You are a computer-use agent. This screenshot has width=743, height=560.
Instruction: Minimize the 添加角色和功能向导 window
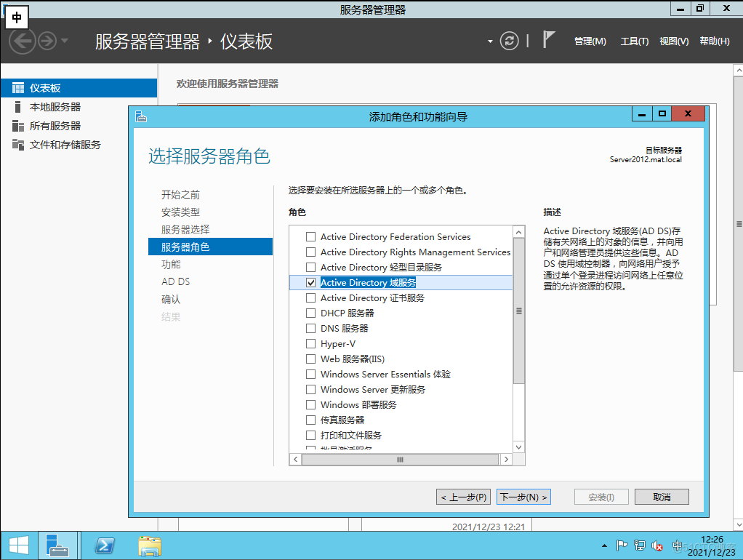point(642,113)
